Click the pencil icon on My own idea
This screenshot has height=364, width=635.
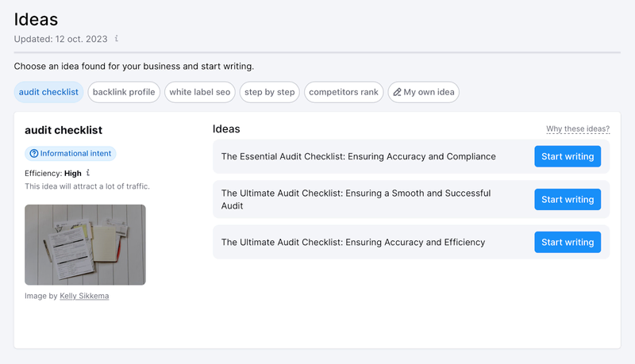[398, 92]
